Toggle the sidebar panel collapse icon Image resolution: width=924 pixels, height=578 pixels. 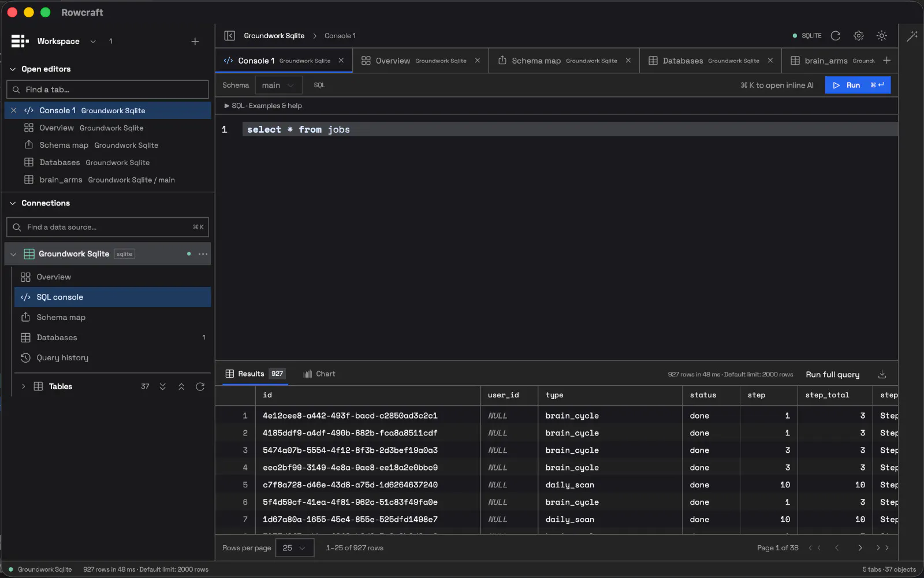click(x=229, y=36)
